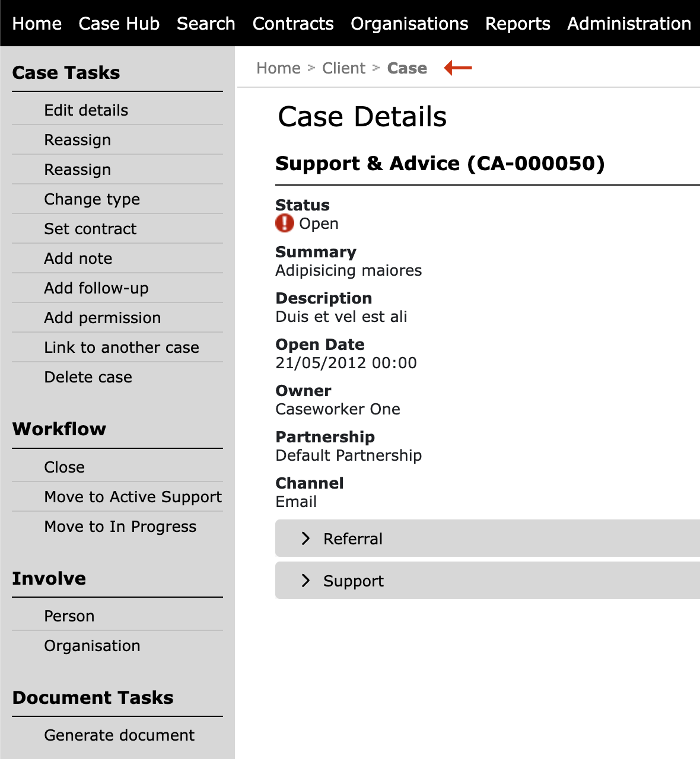
Task: Add note to this case
Action: pos(78,259)
